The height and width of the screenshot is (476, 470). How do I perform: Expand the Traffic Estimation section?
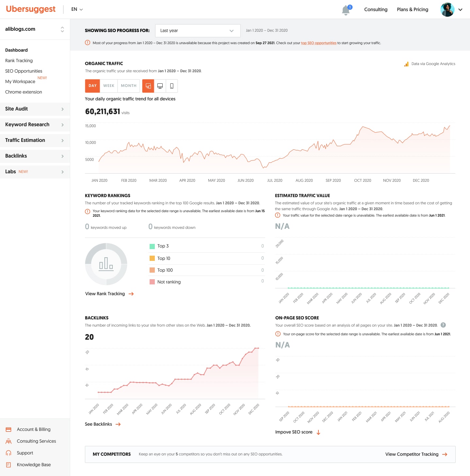35,140
